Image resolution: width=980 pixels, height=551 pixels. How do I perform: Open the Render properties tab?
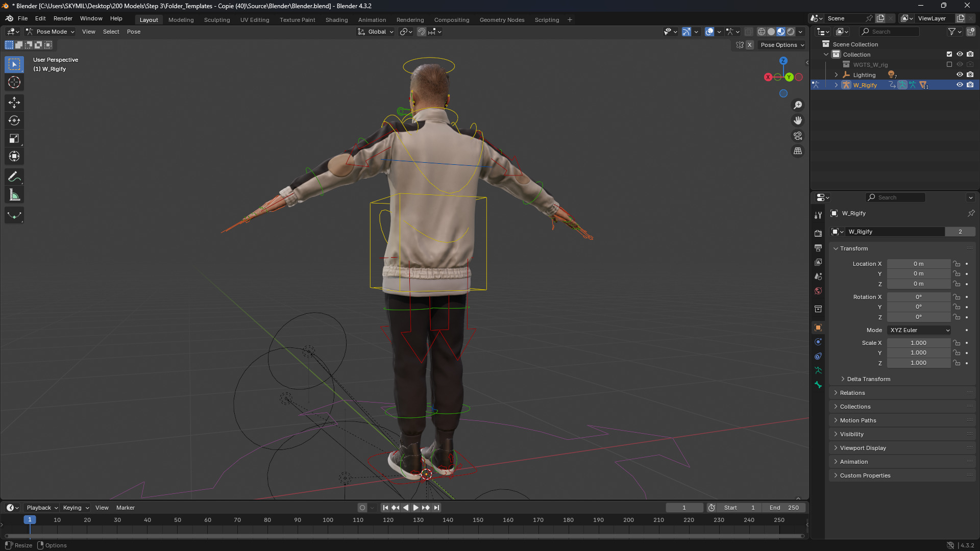(x=818, y=234)
